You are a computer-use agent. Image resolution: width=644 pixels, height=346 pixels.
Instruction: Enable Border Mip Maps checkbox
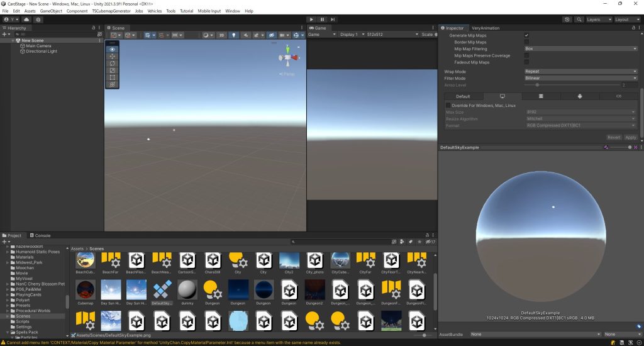(526, 42)
